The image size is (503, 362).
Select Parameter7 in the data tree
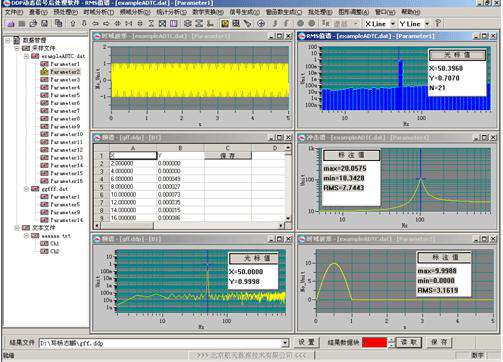(x=65, y=111)
